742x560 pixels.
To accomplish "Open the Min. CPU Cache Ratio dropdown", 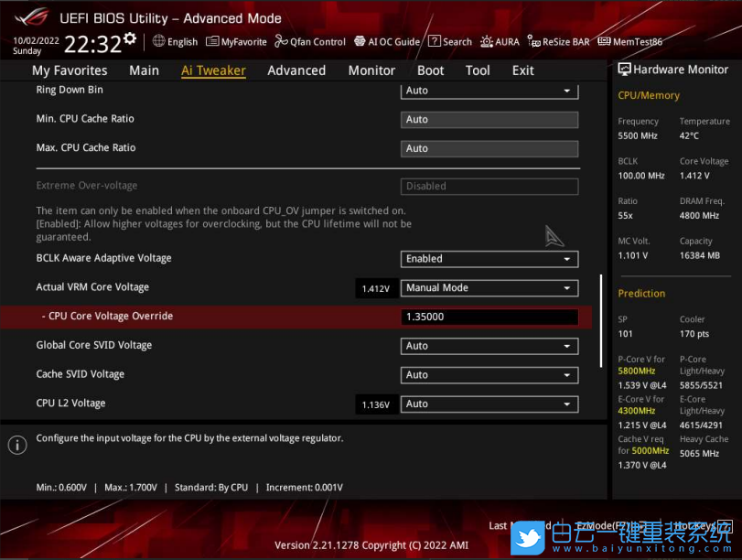I will coord(489,119).
